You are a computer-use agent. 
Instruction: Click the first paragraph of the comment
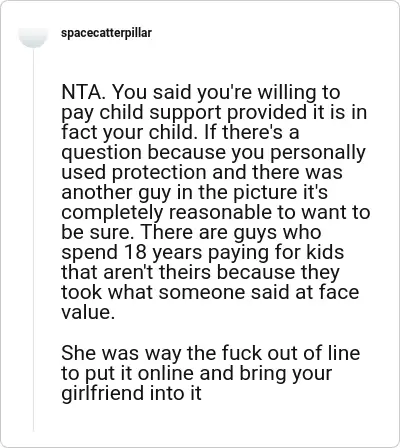tap(215, 202)
